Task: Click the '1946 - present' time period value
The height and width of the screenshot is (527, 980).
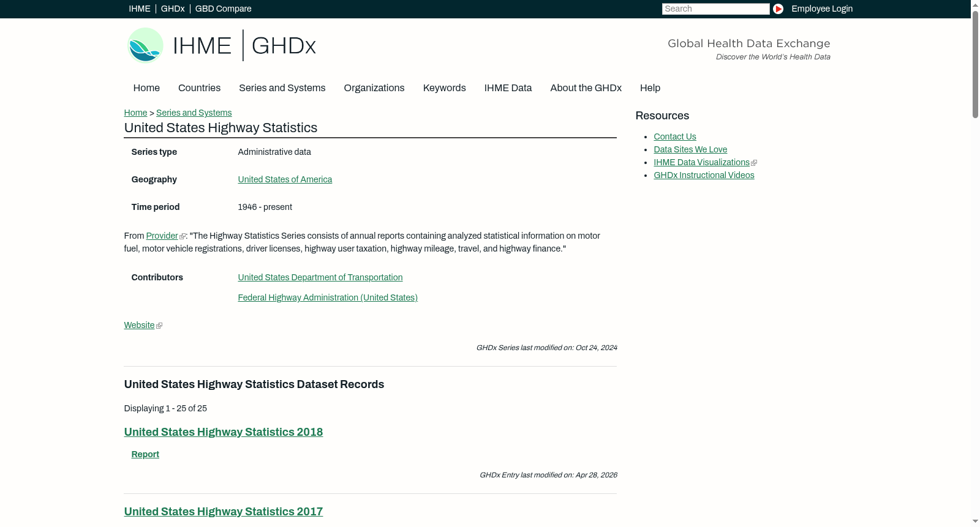Action: (x=265, y=207)
